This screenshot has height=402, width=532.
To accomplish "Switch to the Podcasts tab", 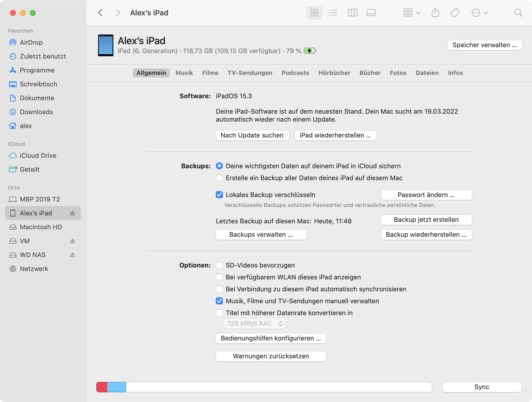I will pyautogui.click(x=295, y=73).
